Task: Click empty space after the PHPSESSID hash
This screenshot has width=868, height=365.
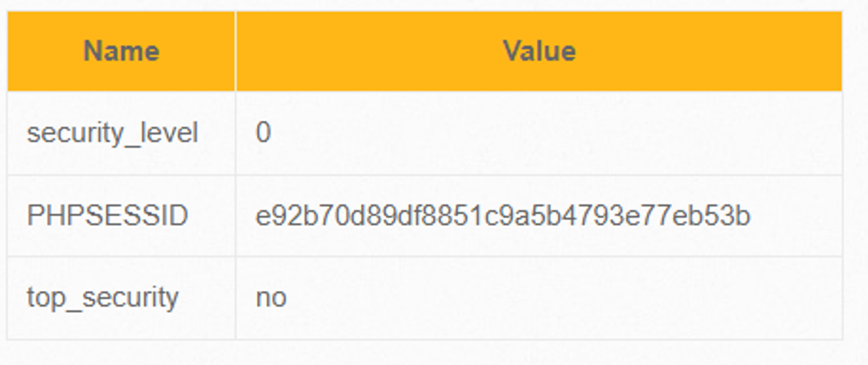Action: pos(796,216)
